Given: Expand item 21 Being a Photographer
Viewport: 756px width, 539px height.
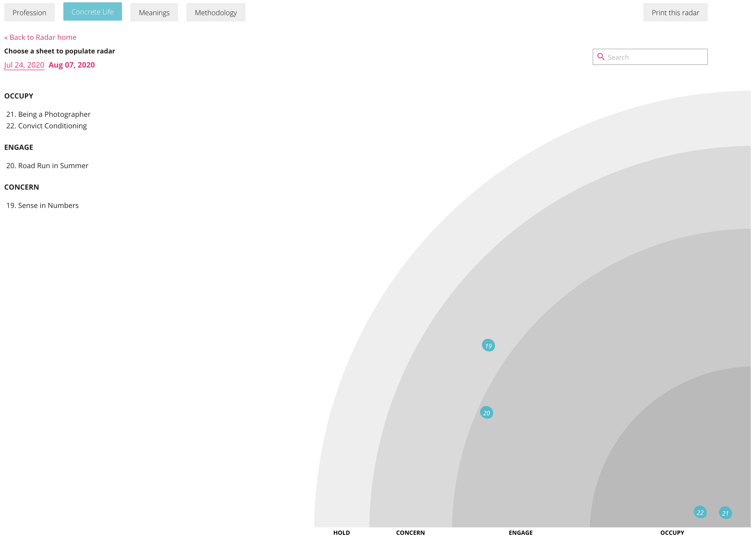Looking at the screenshot, I should [48, 114].
